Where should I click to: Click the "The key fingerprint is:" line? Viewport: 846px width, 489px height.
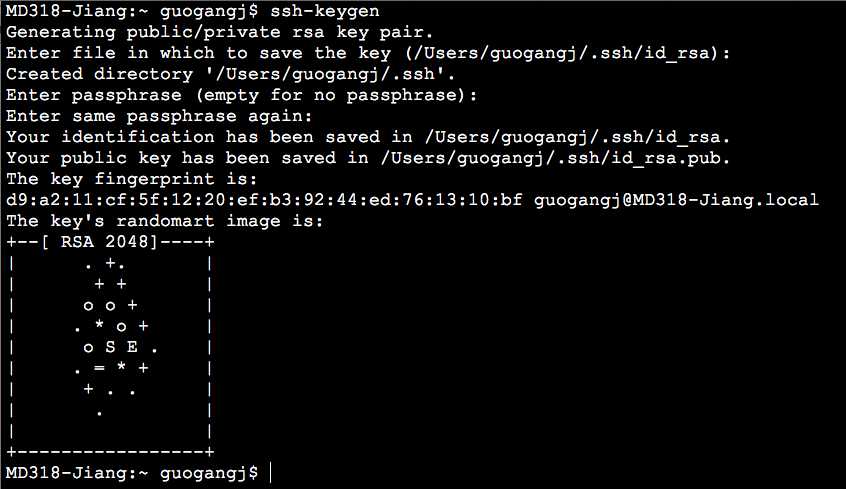(x=132, y=179)
